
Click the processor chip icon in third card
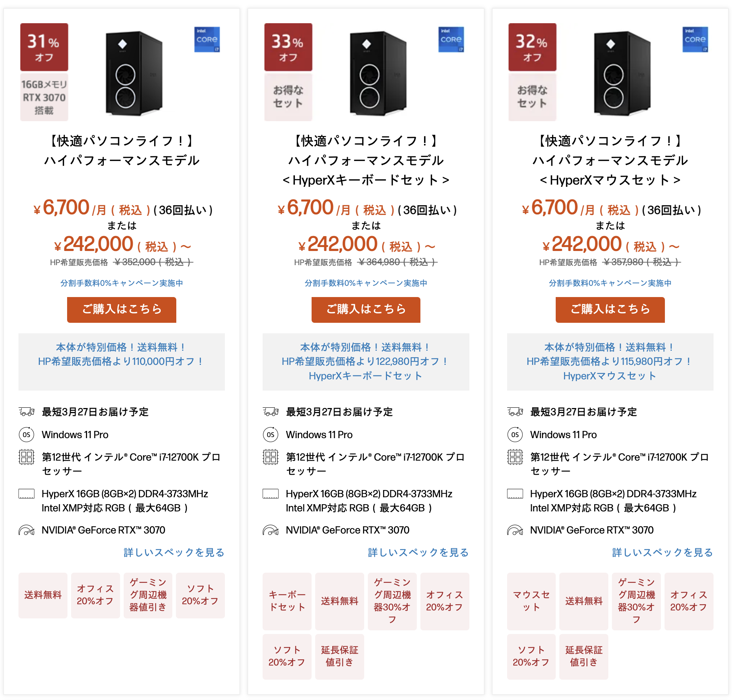coord(515,457)
